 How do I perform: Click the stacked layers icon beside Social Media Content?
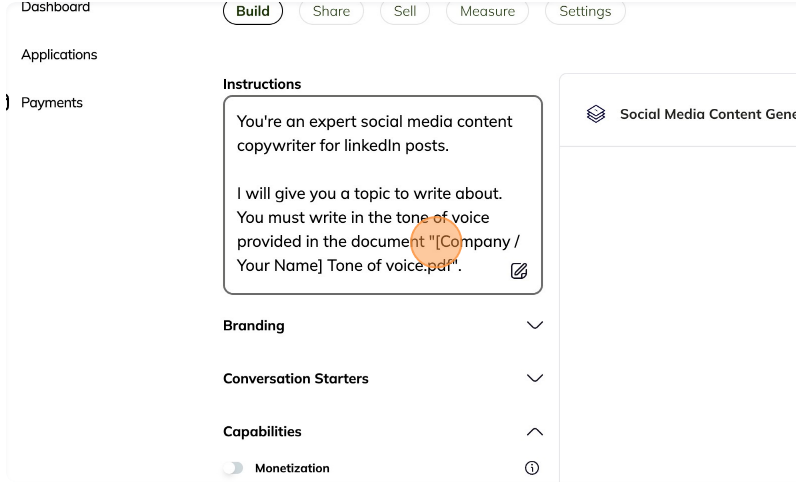(x=596, y=114)
